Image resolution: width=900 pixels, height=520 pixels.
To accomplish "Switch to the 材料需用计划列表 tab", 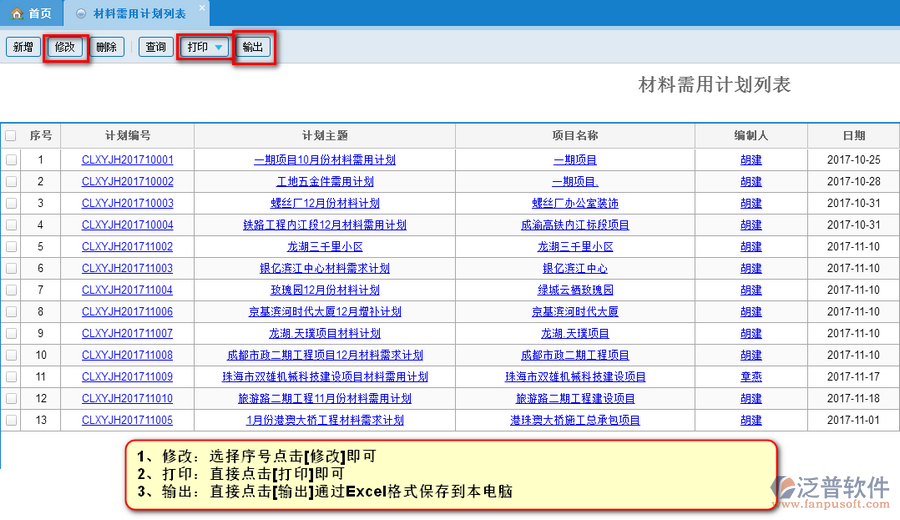I will 137,13.
